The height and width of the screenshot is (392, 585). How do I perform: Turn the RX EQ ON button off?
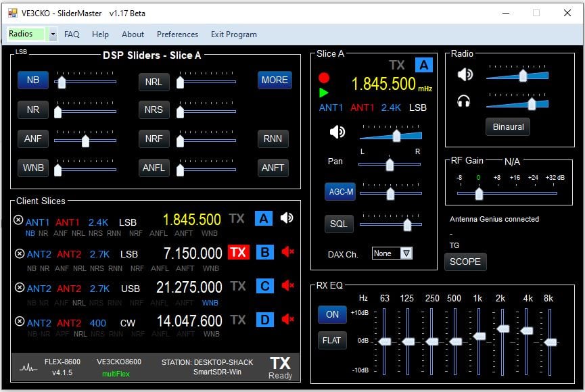point(332,314)
